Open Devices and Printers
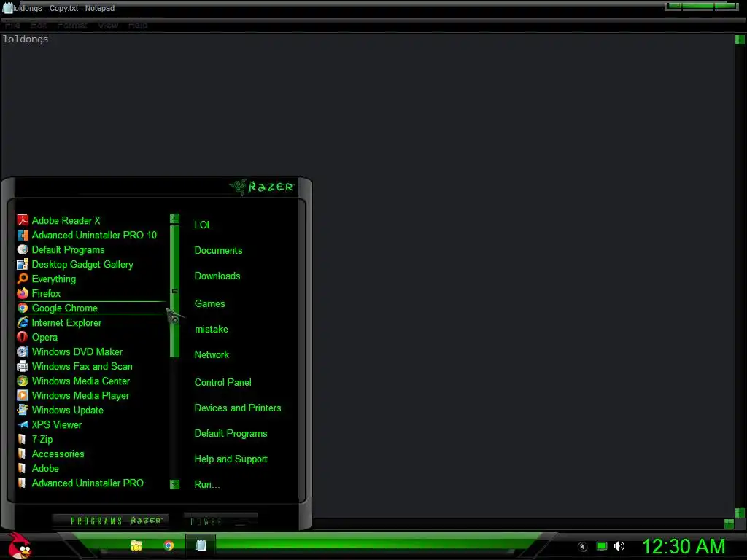The image size is (747, 560). coord(238,408)
